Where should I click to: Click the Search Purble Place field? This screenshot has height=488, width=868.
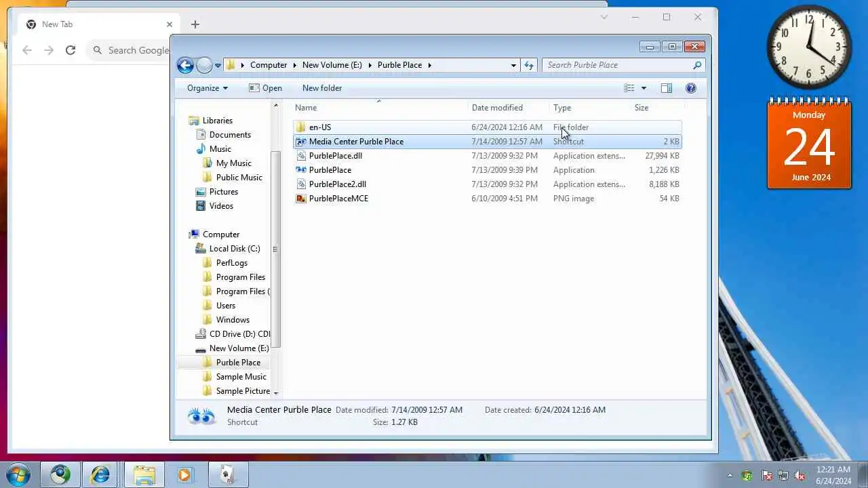(x=623, y=65)
